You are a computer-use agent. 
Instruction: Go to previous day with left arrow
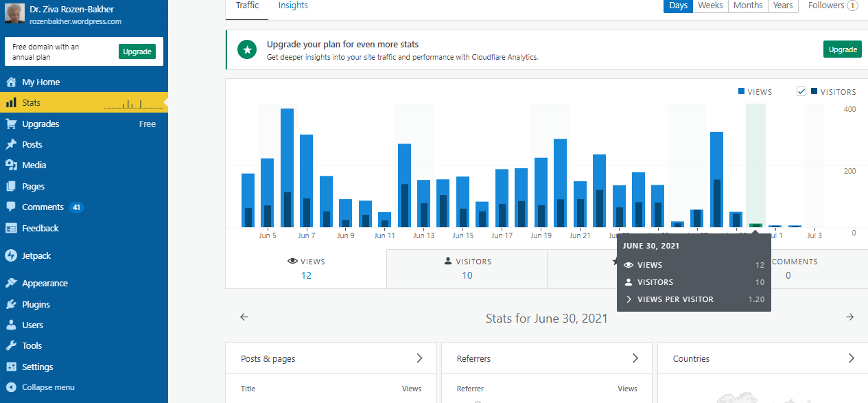click(x=244, y=317)
